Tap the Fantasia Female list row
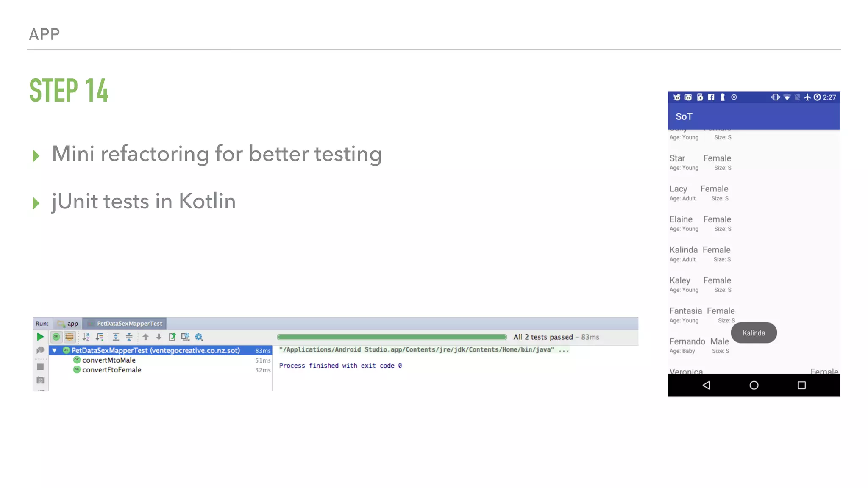This screenshot has height=488, width=868. [x=754, y=315]
